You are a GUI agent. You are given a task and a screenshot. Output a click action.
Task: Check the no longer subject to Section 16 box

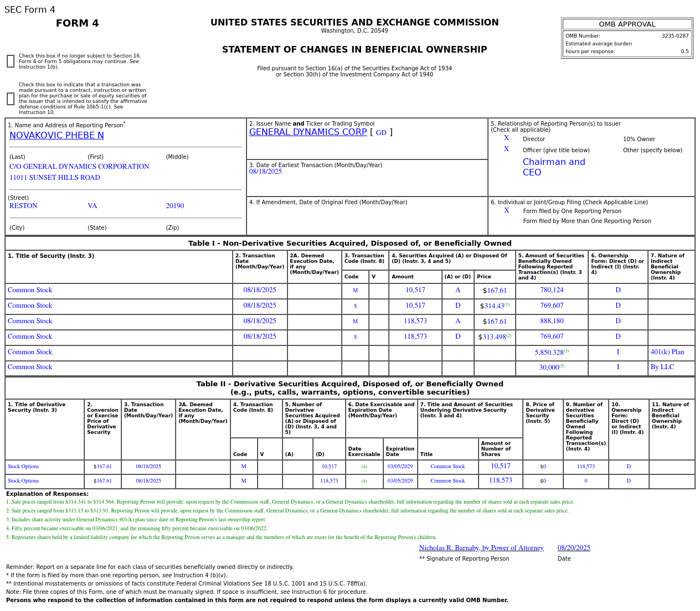[11, 61]
